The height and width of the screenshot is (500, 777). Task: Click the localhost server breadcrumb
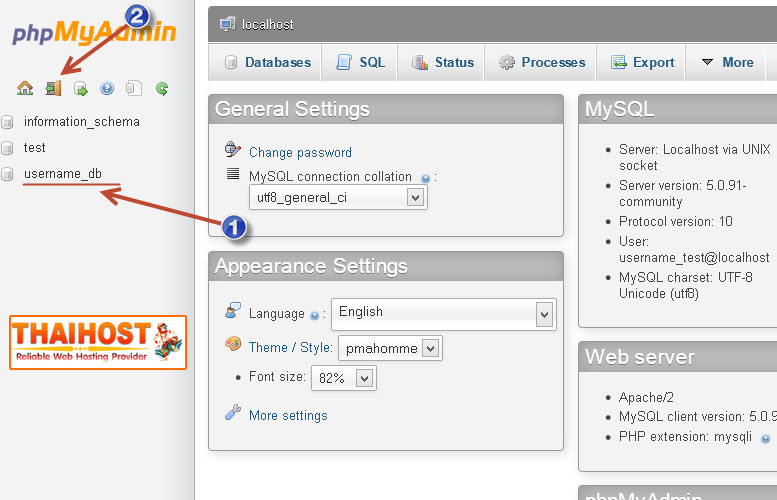pyautogui.click(x=268, y=24)
